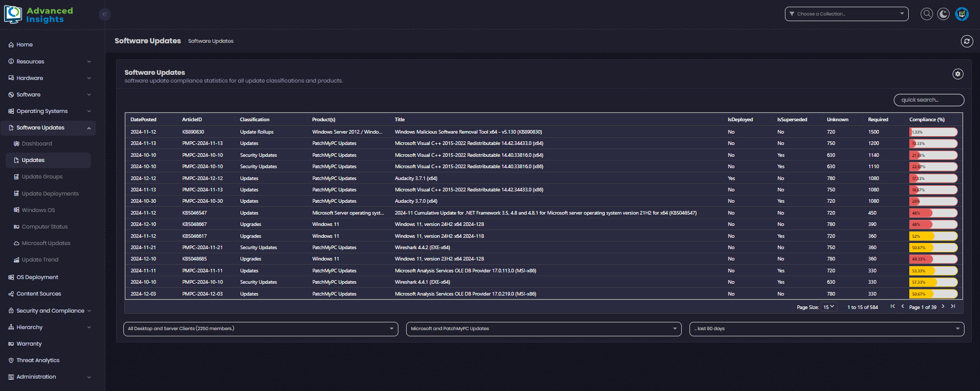Jump to the last page arrow
This screenshot has height=391, width=980.
(x=953, y=306)
